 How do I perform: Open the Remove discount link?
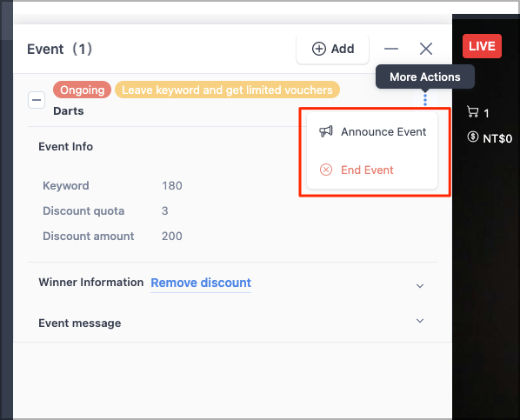tap(201, 283)
